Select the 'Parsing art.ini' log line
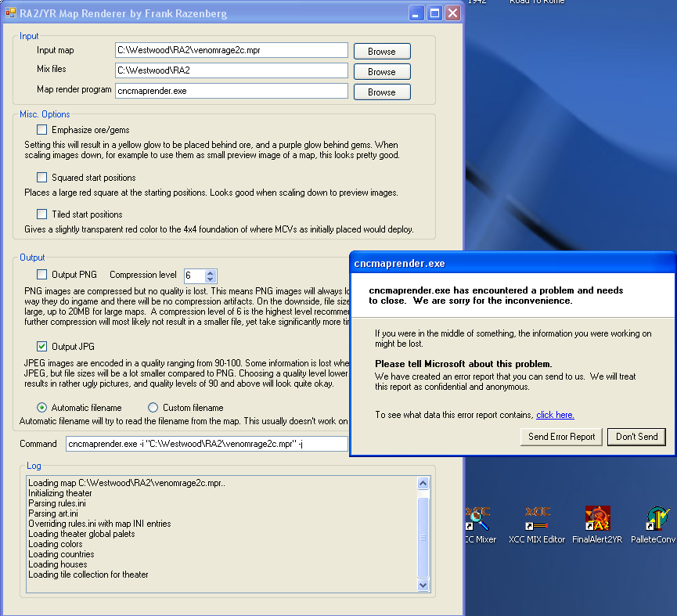677x616 pixels. pos(53,513)
